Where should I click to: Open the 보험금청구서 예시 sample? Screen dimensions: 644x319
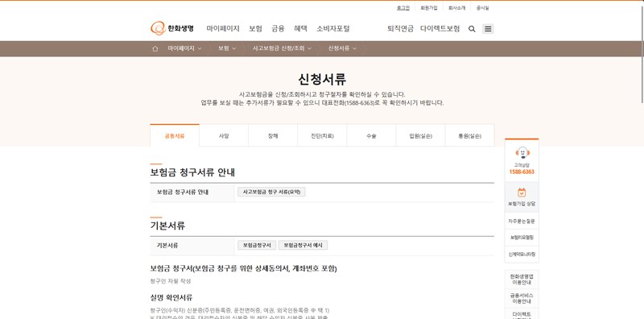pos(303,246)
